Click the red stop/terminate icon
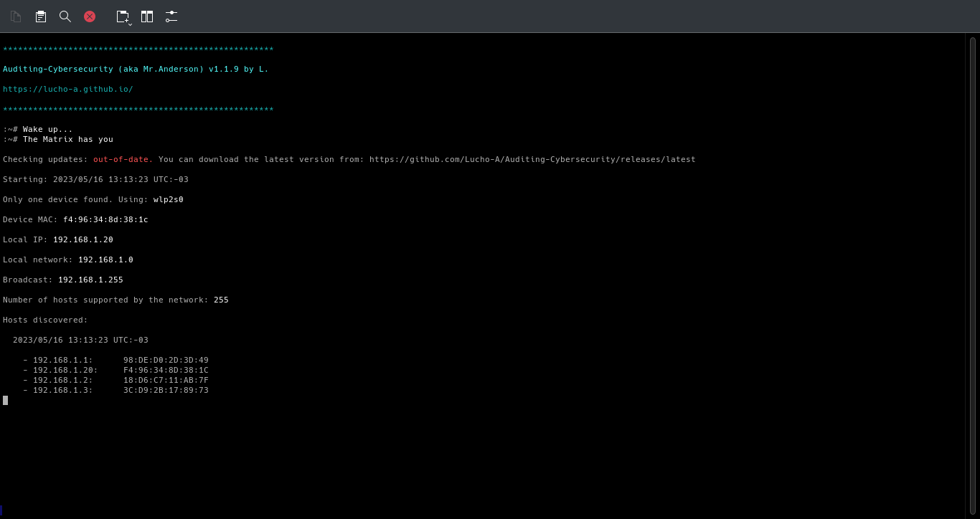Image resolution: width=980 pixels, height=519 pixels. (x=89, y=16)
